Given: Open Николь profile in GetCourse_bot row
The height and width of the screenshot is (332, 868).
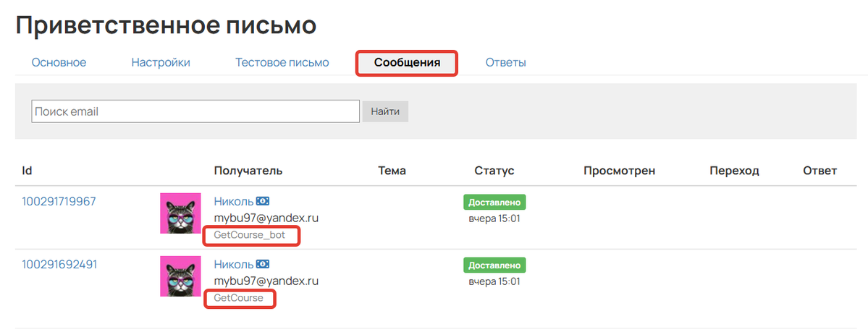Looking at the screenshot, I should point(234,201).
